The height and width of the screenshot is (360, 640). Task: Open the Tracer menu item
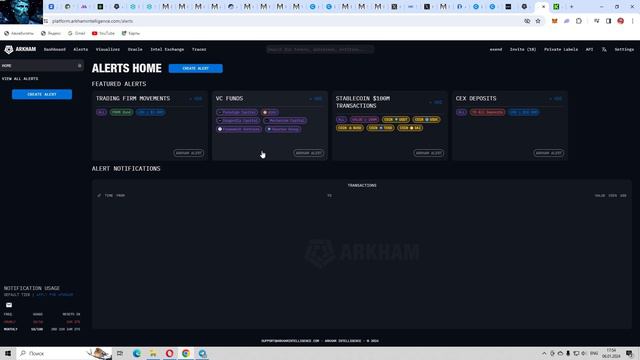(199, 49)
